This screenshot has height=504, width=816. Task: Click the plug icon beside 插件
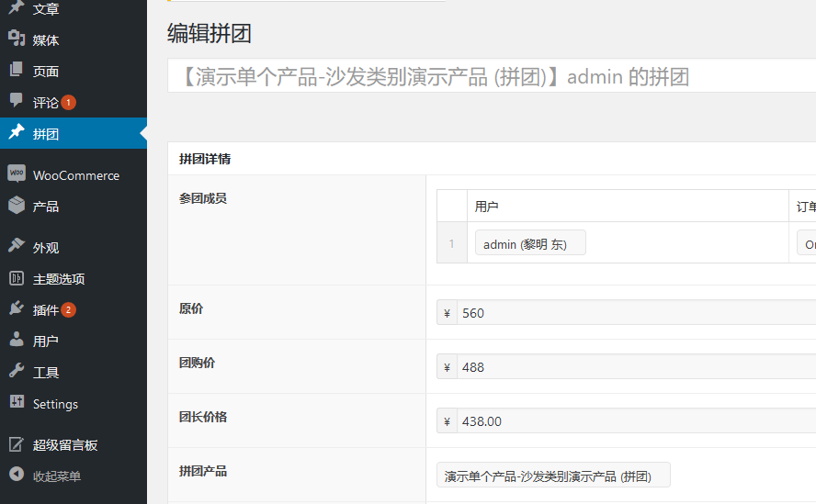[17, 308]
